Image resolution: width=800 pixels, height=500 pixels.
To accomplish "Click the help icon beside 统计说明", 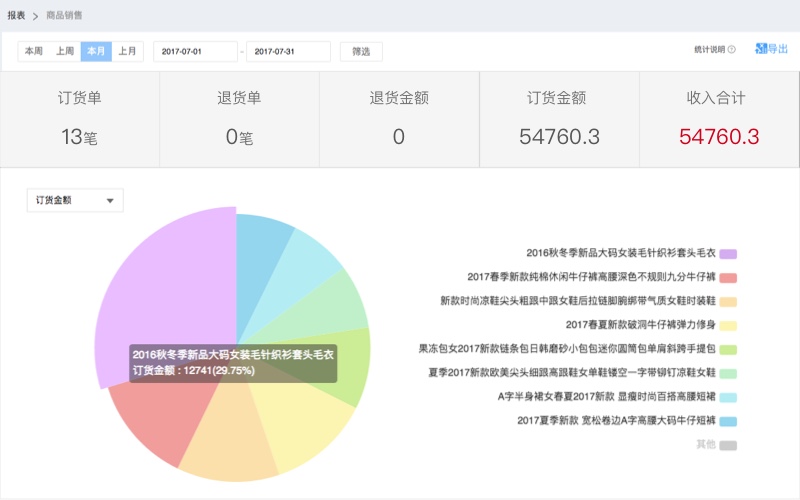I will point(731,49).
